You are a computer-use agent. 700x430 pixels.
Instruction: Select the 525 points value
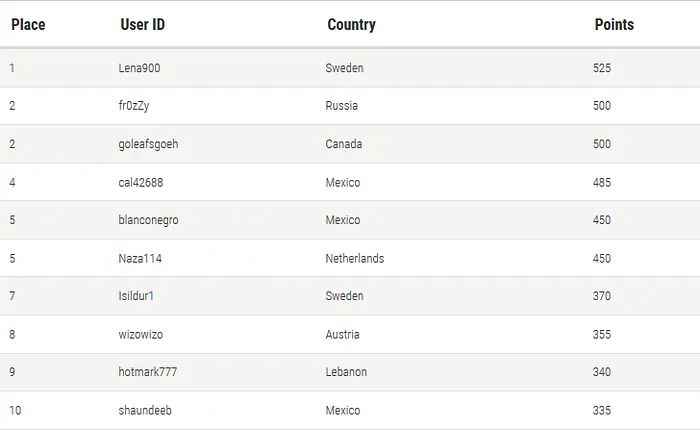click(x=601, y=68)
